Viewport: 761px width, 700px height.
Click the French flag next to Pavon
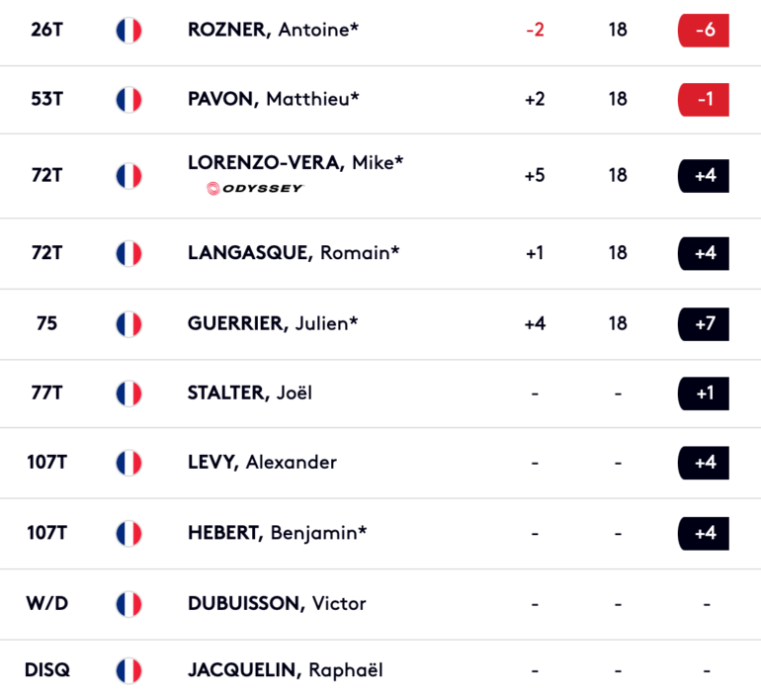coord(128,100)
